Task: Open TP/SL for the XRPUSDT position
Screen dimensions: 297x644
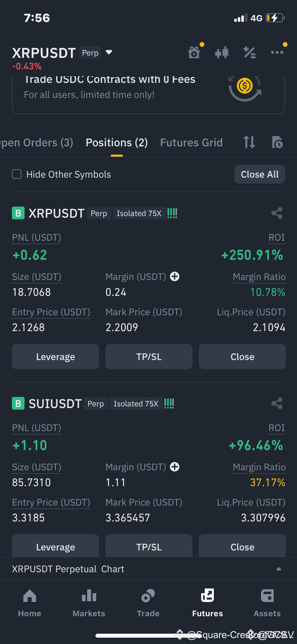Action: 149,356
